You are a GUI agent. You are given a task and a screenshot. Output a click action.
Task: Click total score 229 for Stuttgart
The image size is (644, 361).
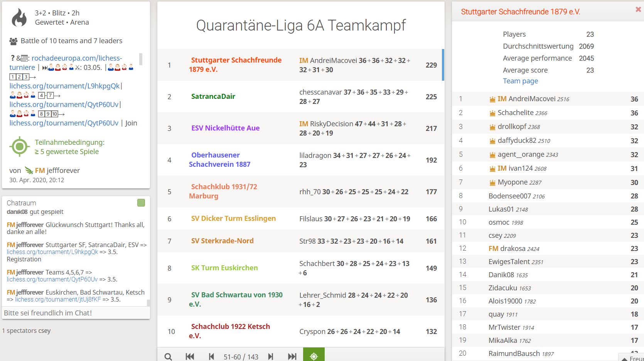point(431,65)
